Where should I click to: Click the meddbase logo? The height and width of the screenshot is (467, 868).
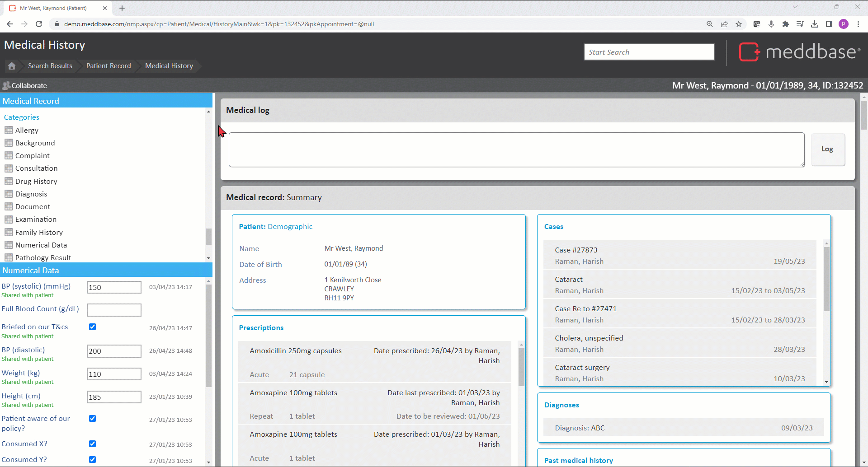[x=799, y=52]
